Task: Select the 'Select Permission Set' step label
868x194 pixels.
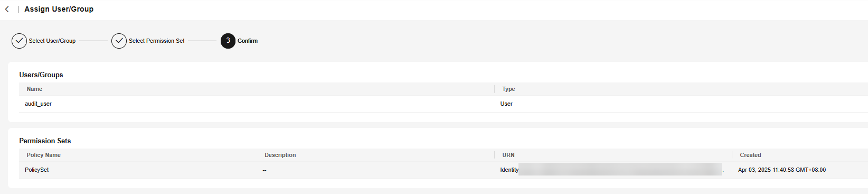Action: tap(157, 41)
